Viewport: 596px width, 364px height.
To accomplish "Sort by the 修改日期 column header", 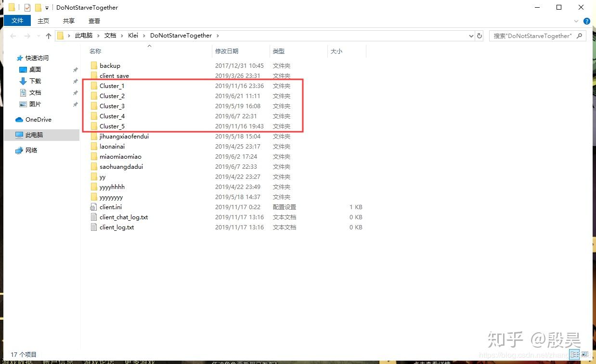I will [x=227, y=51].
